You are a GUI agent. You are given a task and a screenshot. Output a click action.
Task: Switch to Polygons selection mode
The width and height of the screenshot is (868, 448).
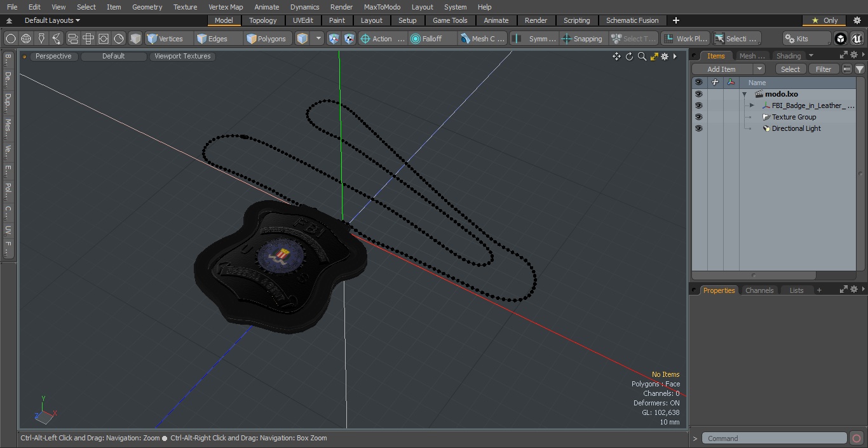pos(266,39)
